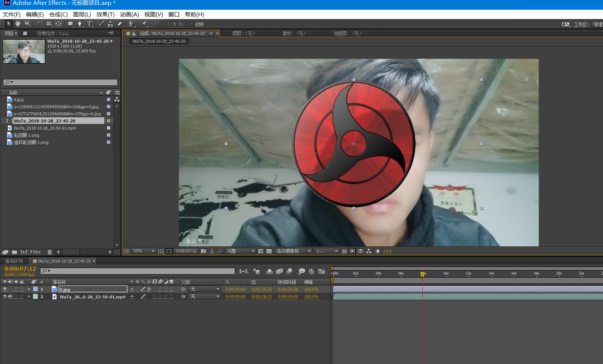
Task: Select the Zoom magnifier tool
Action: pyautogui.click(x=27, y=24)
